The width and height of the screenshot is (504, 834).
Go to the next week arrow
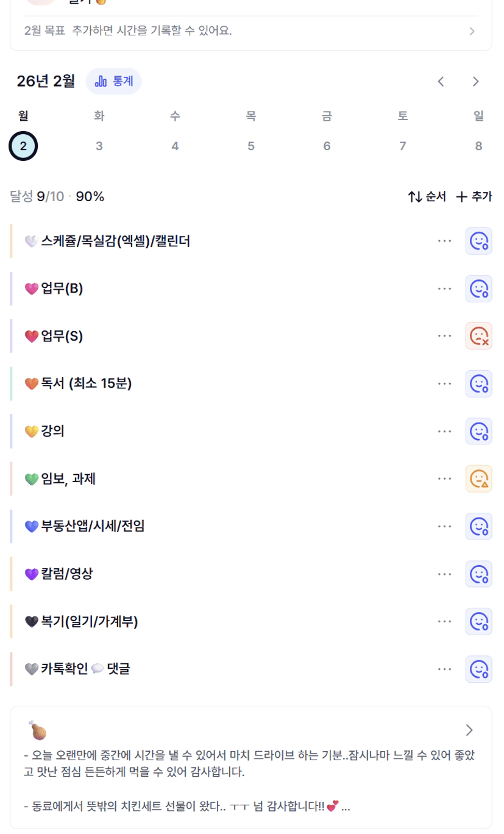476,82
